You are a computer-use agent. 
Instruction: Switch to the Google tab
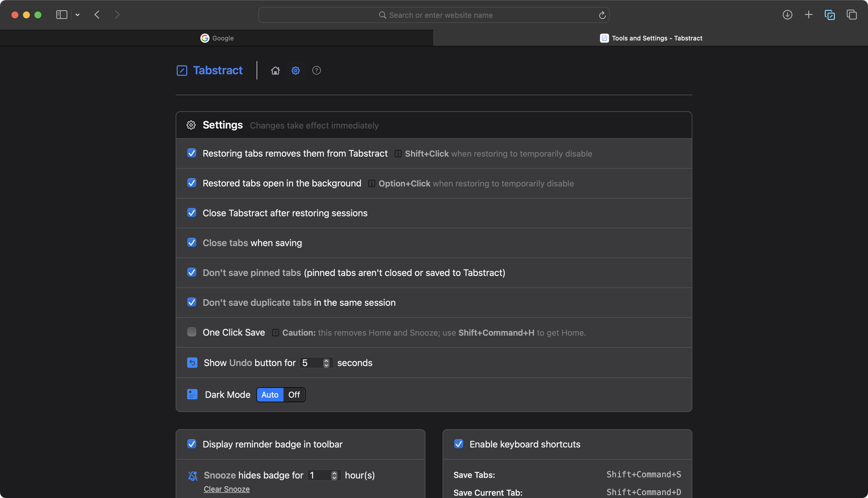(217, 38)
